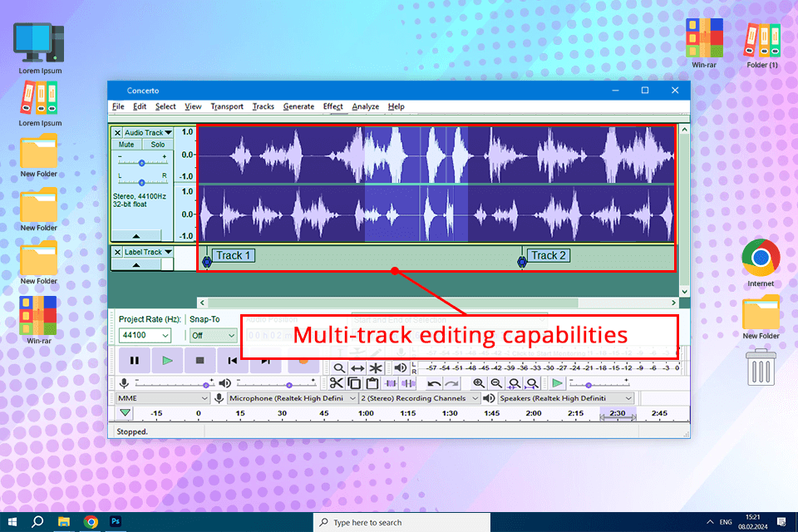This screenshot has height=532, width=798.
Task: Click the Play-at-speed slider
Action: (599, 384)
